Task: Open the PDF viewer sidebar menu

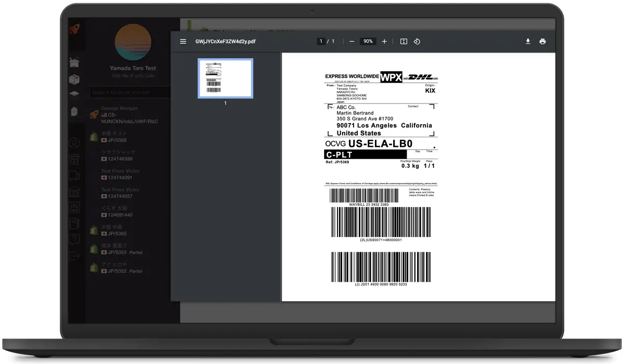Action: [x=183, y=41]
